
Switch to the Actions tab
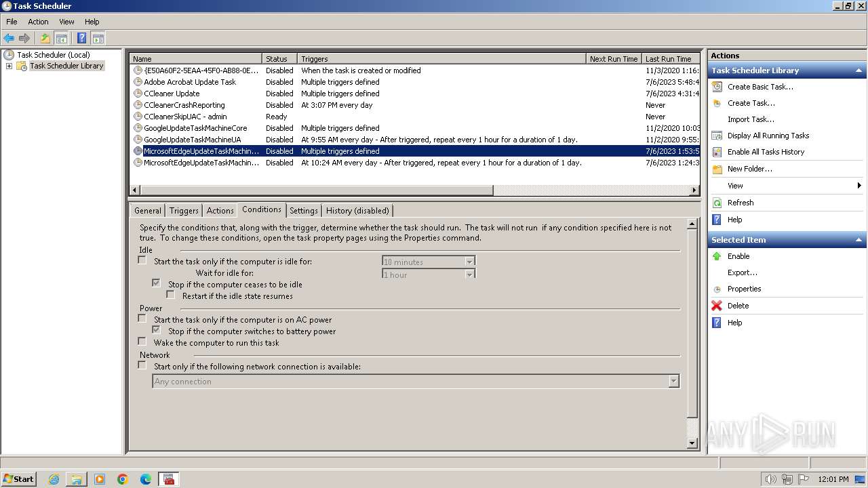tap(220, 211)
